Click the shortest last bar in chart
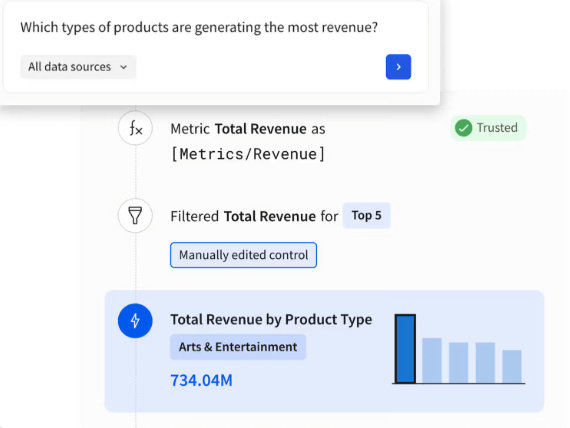 tap(512, 367)
